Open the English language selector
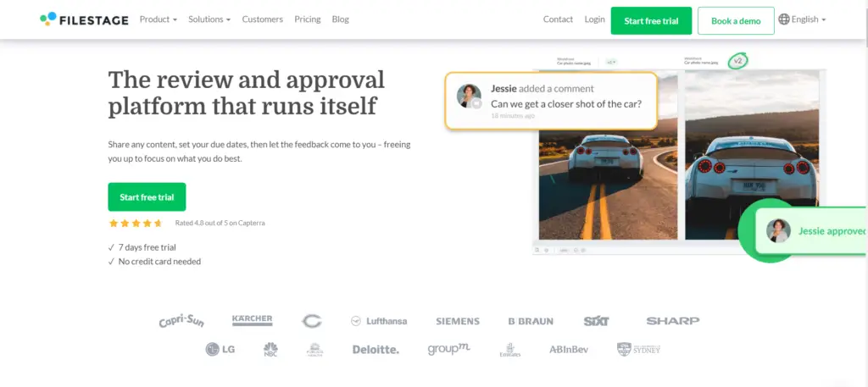868x387 pixels. (808, 19)
